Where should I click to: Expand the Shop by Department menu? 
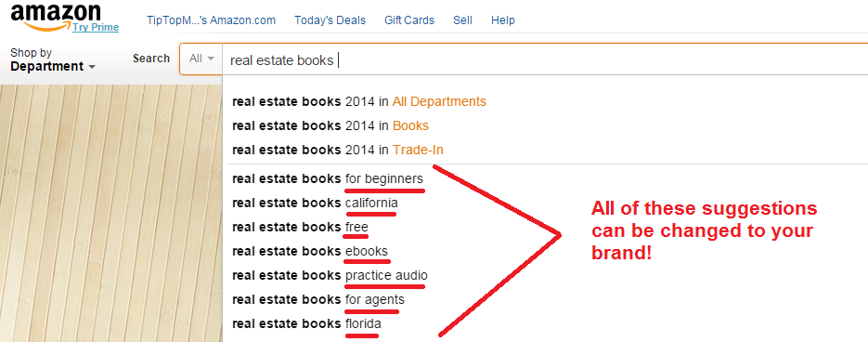(x=53, y=59)
